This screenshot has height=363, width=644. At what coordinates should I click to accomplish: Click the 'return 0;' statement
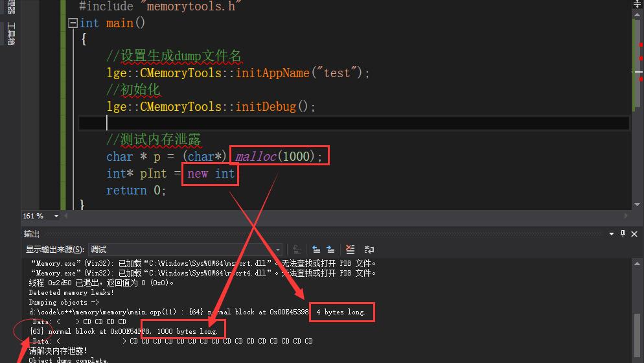pyautogui.click(x=136, y=191)
